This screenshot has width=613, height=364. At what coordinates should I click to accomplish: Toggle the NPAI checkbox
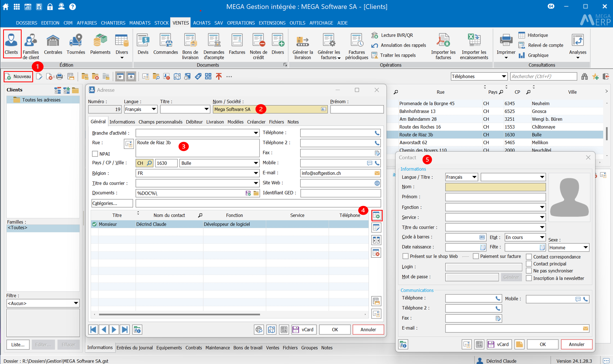tap(95, 154)
